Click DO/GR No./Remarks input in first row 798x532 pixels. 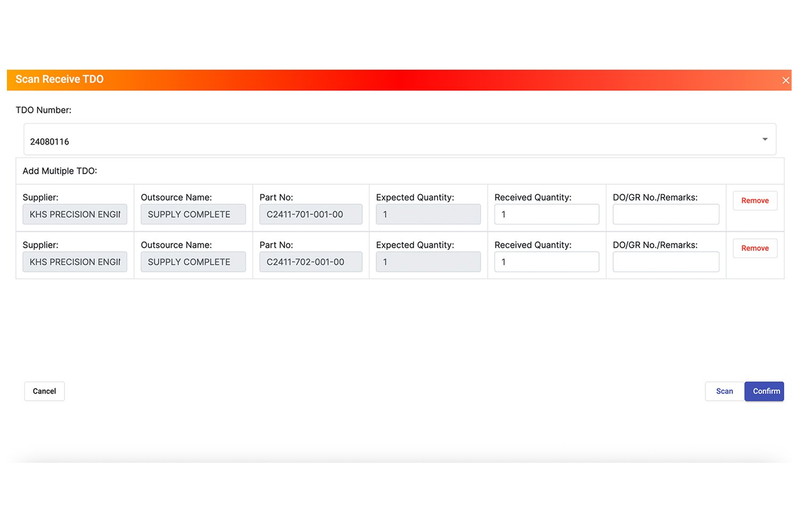[666, 214]
